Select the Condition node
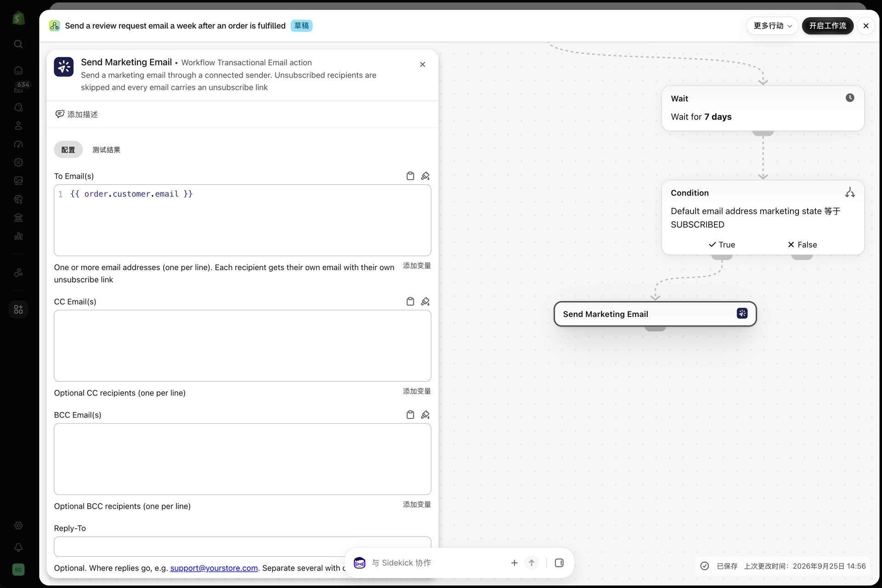 [763, 217]
